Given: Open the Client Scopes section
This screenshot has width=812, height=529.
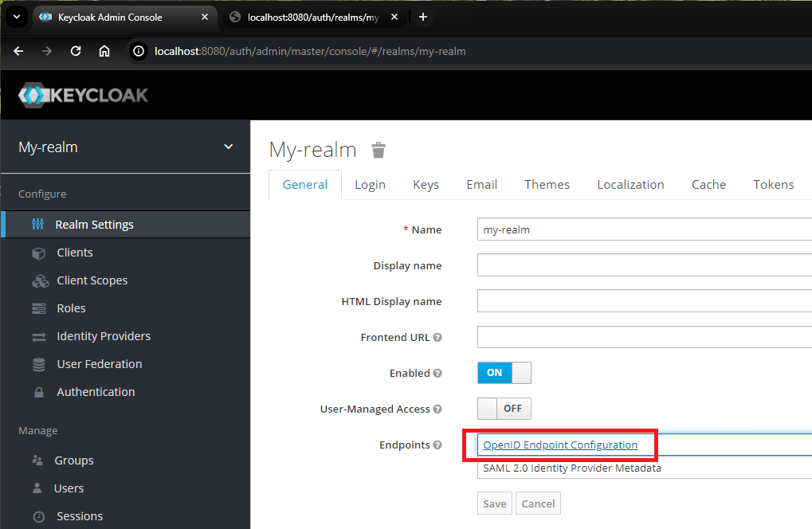Looking at the screenshot, I should click(x=92, y=280).
